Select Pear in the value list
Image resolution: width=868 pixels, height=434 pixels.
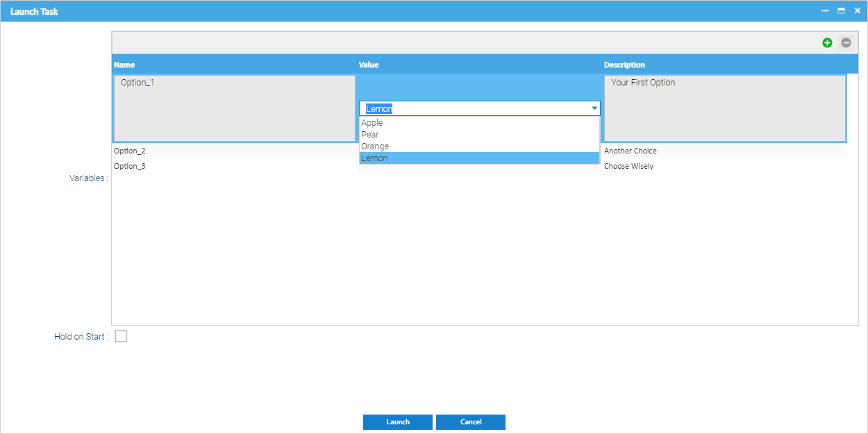coord(370,135)
